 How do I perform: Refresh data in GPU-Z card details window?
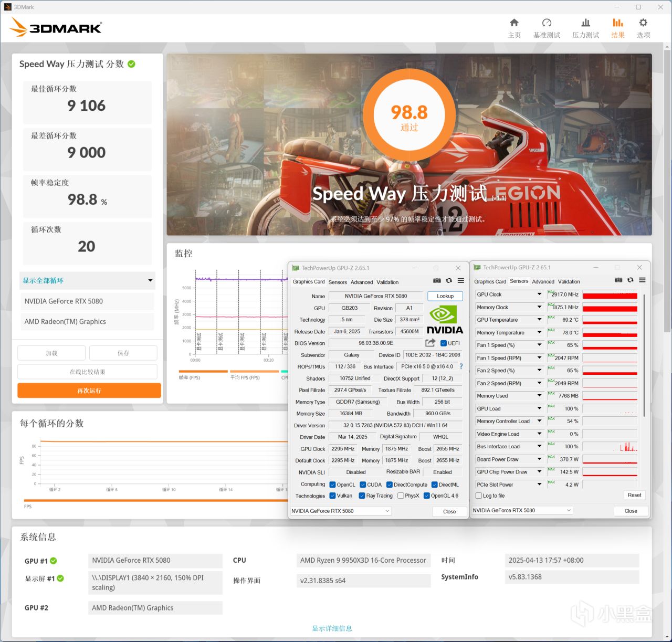click(449, 281)
